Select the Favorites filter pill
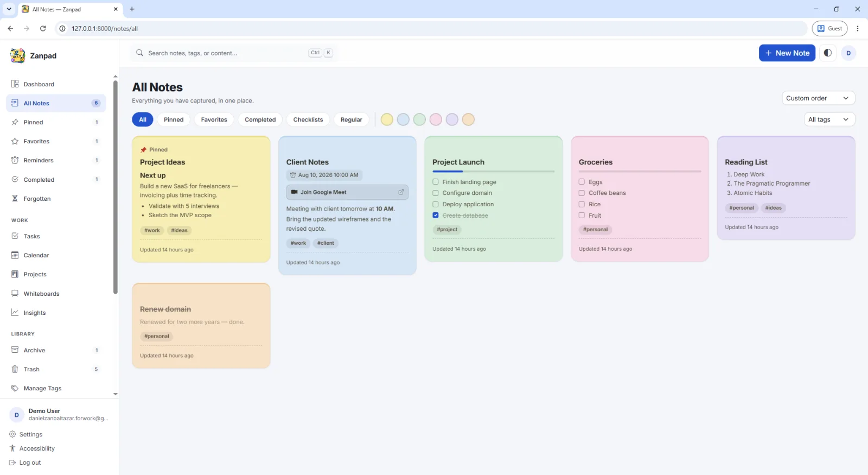The image size is (868, 475). point(214,119)
